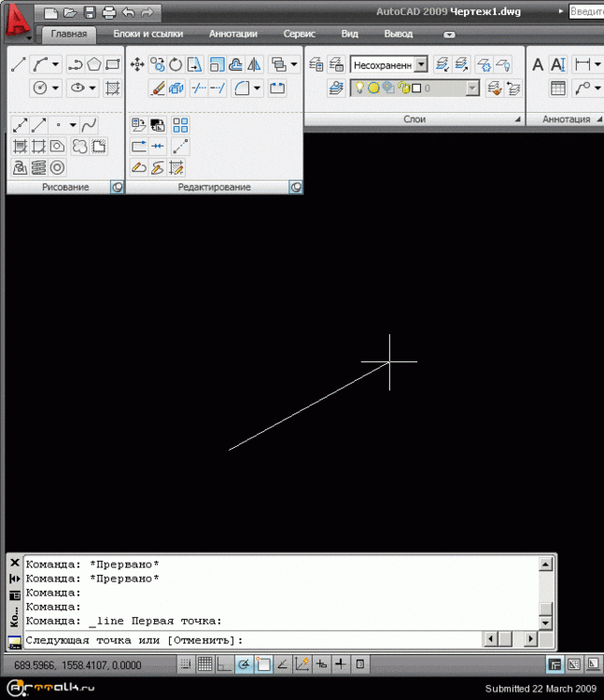Screen dimensions: 604x700
Task: Switch to Блоки и ссылки tab
Action: [x=147, y=34]
